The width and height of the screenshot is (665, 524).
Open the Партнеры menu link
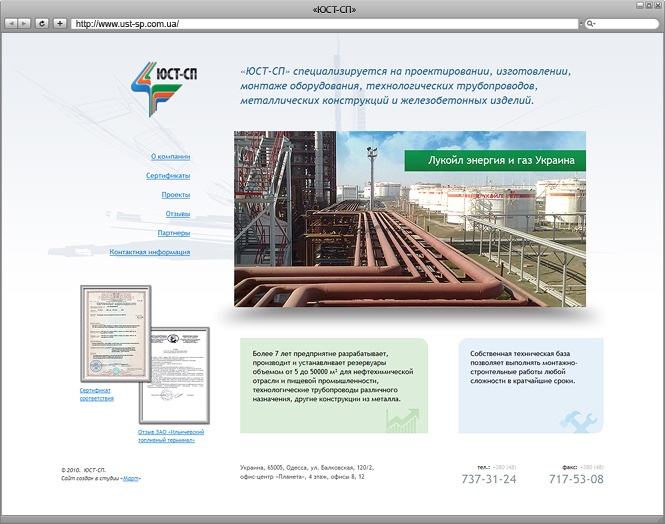[174, 233]
